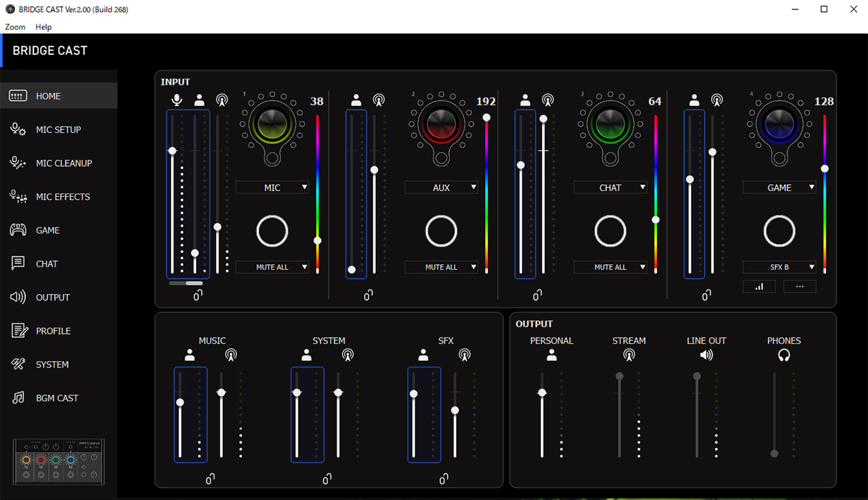Toggle the link icon under channel 1

click(x=198, y=295)
